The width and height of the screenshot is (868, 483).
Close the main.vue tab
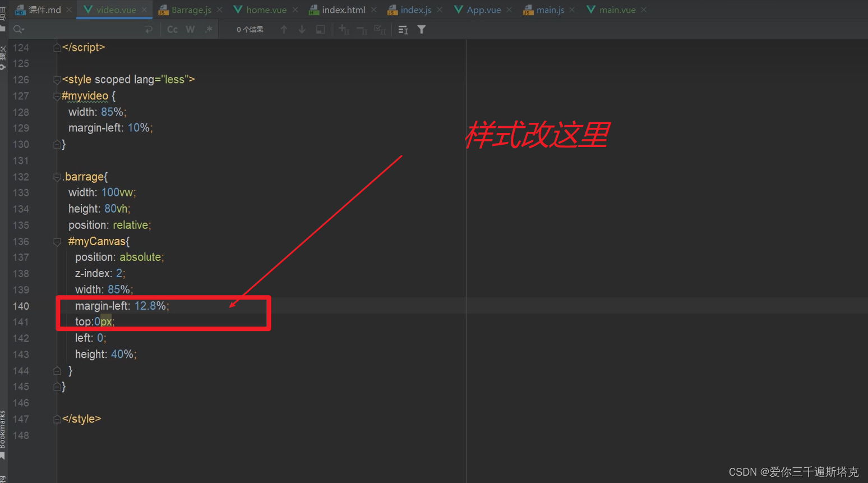coord(644,10)
